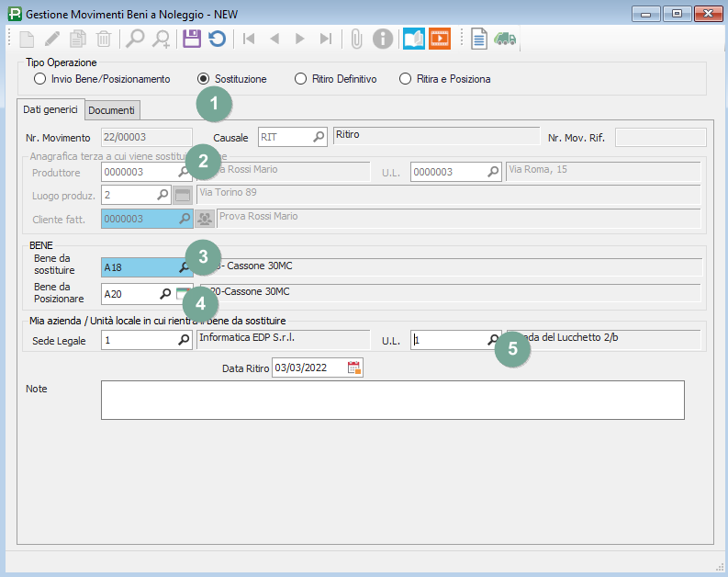Click inside the Note text area
The width and height of the screenshot is (728, 577).
pyautogui.click(x=392, y=400)
